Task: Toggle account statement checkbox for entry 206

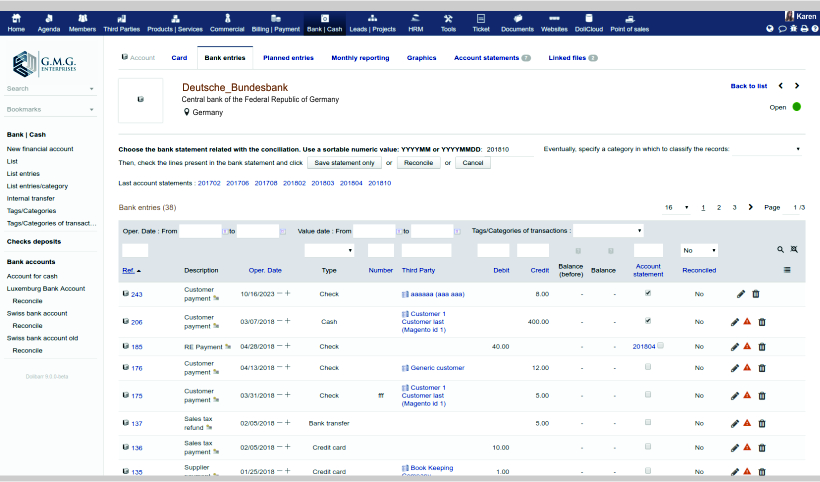Action: (x=648, y=321)
